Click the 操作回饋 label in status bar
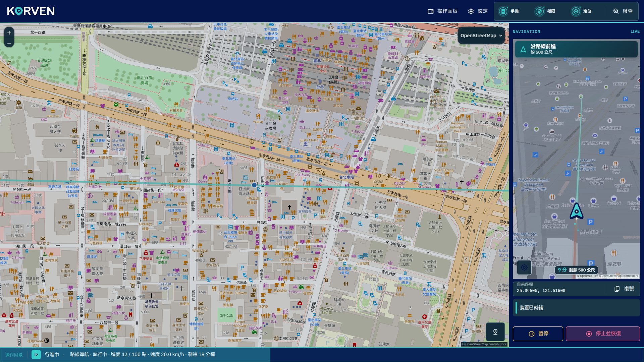 pos(14,355)
